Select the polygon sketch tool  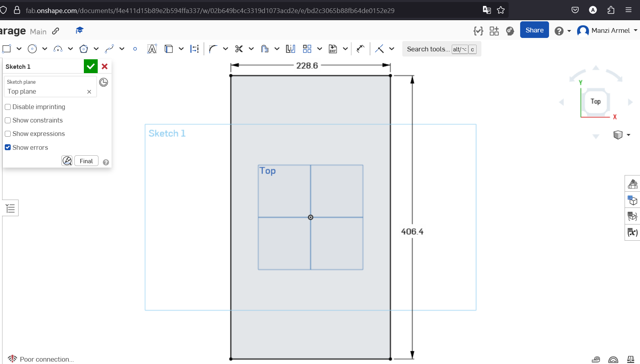(x=83, y=49)
